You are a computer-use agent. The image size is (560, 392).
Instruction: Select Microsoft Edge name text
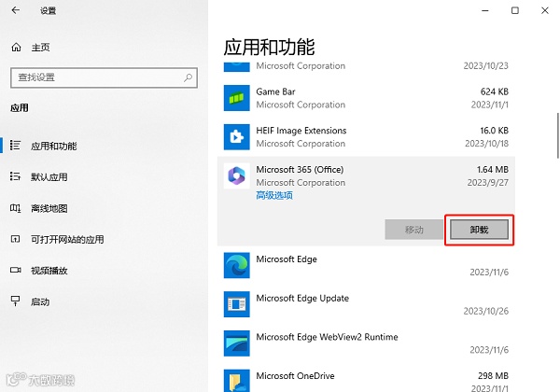coord(287,259)
